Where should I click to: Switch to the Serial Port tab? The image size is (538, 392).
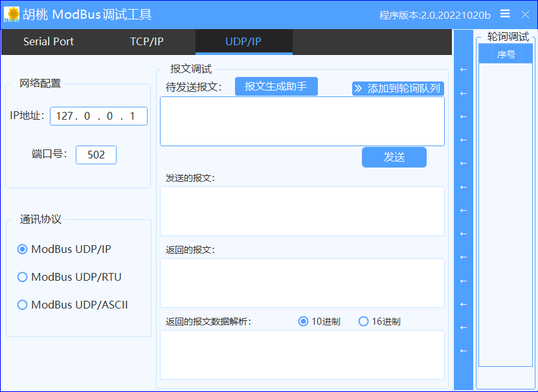tap(48, 41)
